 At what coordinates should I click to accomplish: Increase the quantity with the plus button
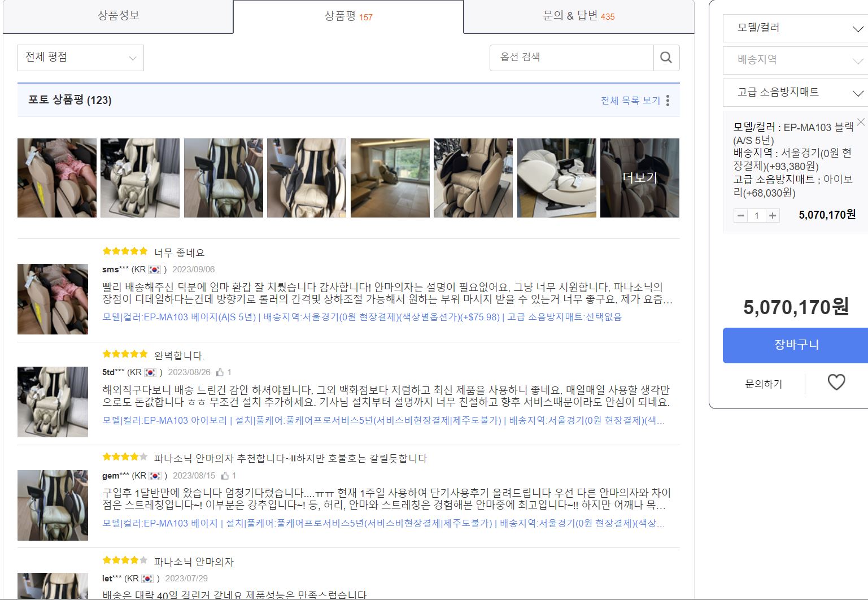click(x=773, y=216)
